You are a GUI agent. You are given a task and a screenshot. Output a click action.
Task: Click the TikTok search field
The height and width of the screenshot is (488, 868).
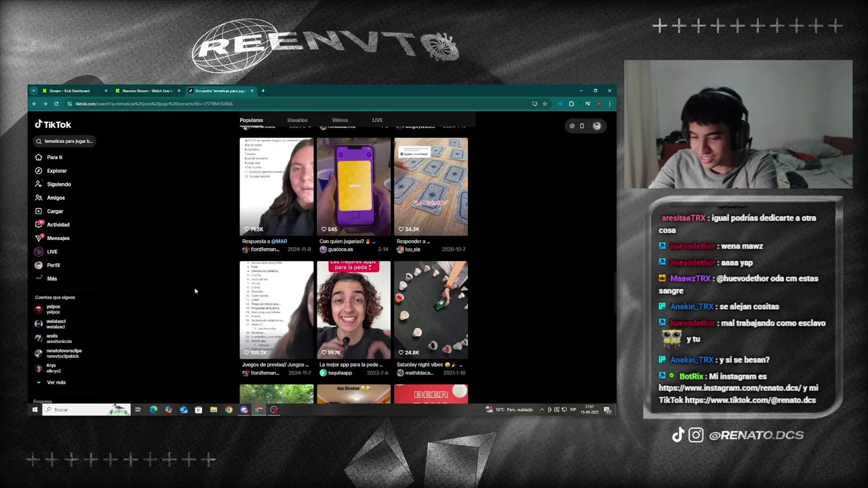[65, 141]
